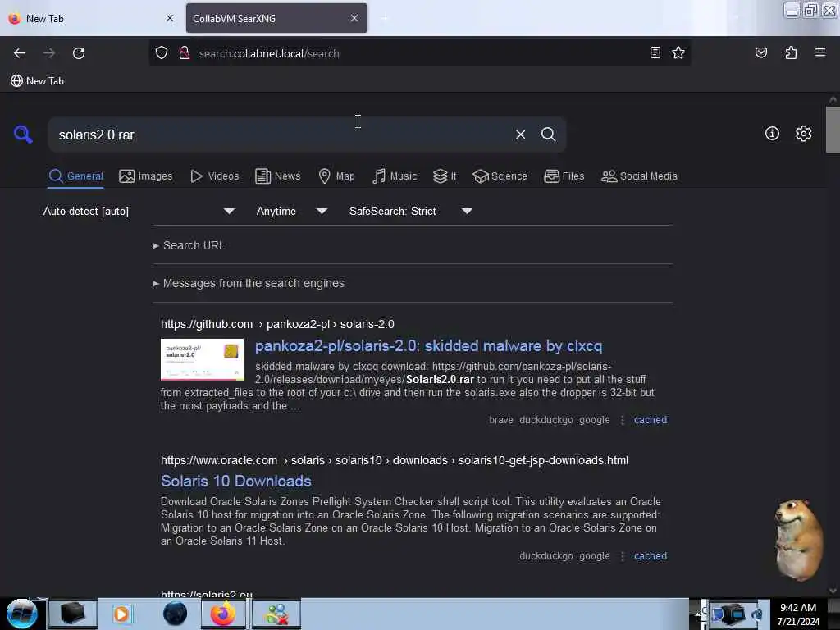Bookmark this page with star
The height and width of the screenshot is (630, 840).
678,53
